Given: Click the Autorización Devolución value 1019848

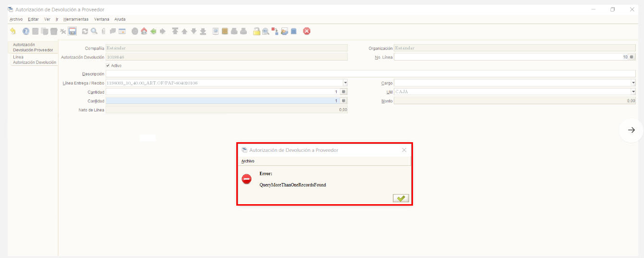Looking at the screenshot, I should (x=227, y=57).
